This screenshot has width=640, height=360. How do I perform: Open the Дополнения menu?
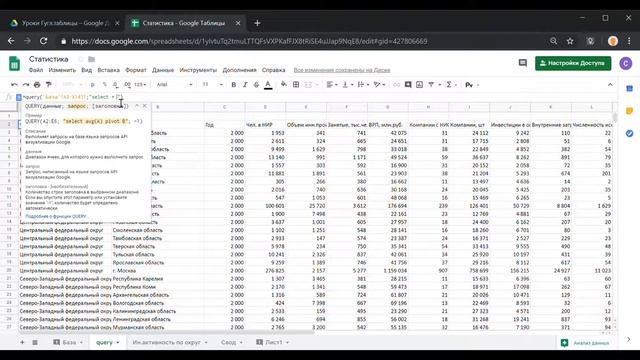239,70
